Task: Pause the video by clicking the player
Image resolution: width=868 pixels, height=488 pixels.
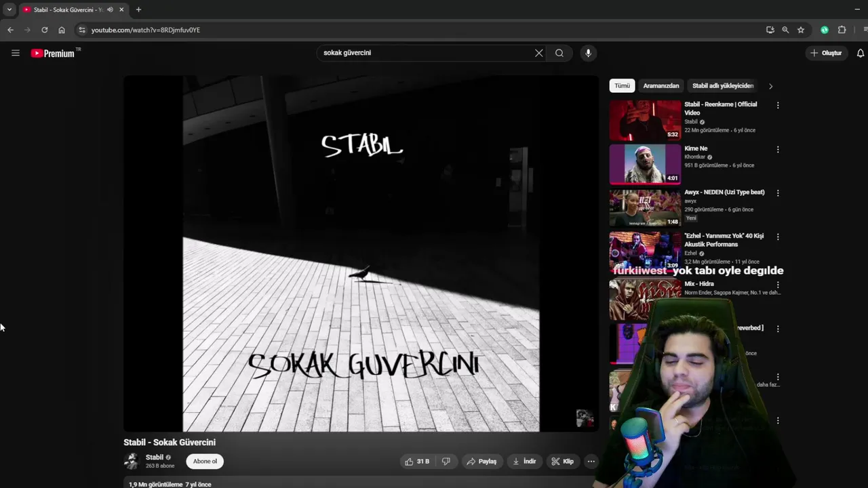Action: [361, 253]
